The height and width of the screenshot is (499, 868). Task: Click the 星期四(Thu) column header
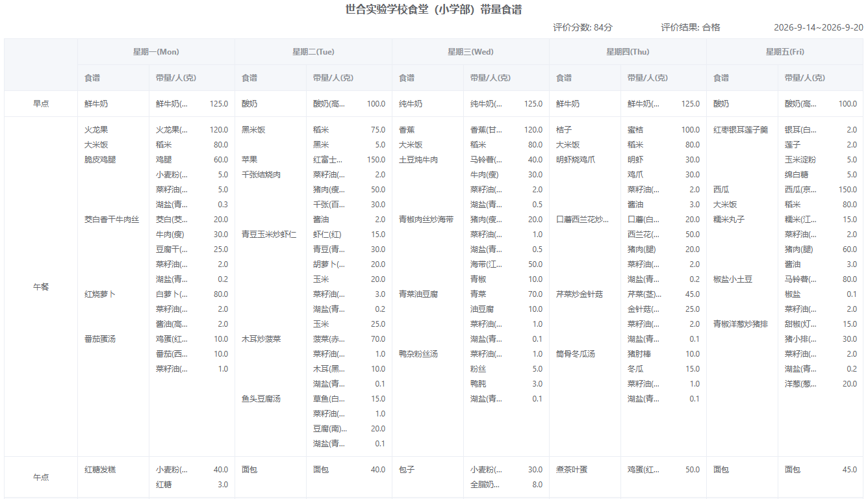click(628, 52)
